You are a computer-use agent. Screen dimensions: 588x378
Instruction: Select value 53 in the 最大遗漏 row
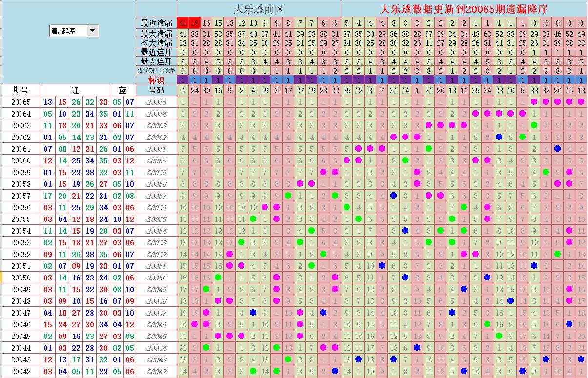218,34
